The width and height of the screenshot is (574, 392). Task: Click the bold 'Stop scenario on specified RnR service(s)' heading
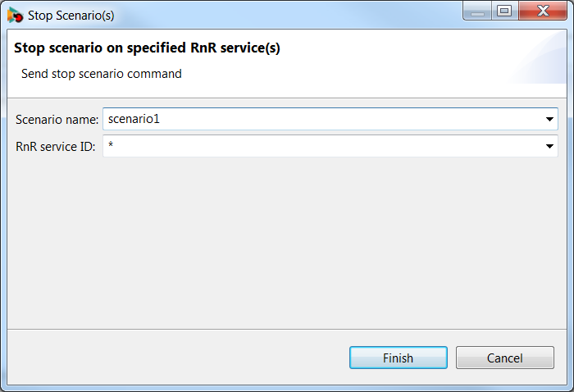pyautogui.click(x=147, y=48)
